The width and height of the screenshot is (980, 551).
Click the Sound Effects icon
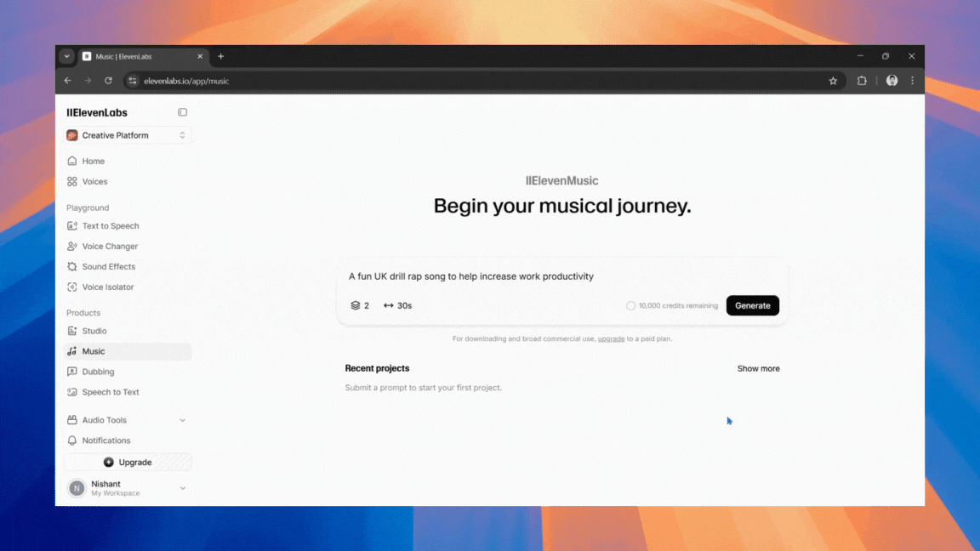(x=71, y=267)
